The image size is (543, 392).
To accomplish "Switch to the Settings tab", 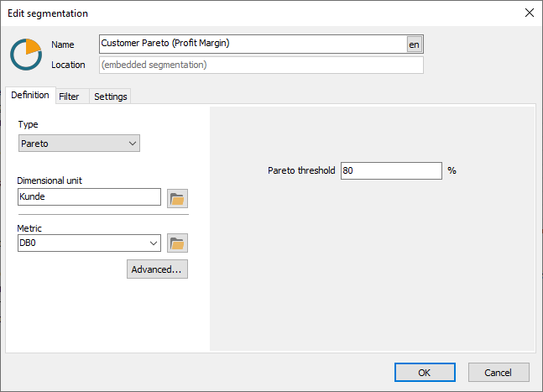I will point(111,97).
